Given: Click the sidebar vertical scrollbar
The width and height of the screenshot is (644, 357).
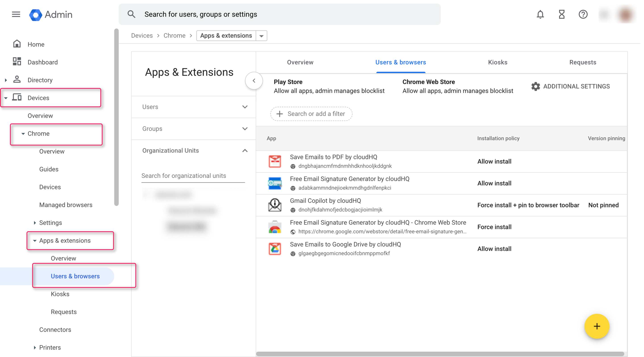Looking at the screenshot, I should coord(116,117).
